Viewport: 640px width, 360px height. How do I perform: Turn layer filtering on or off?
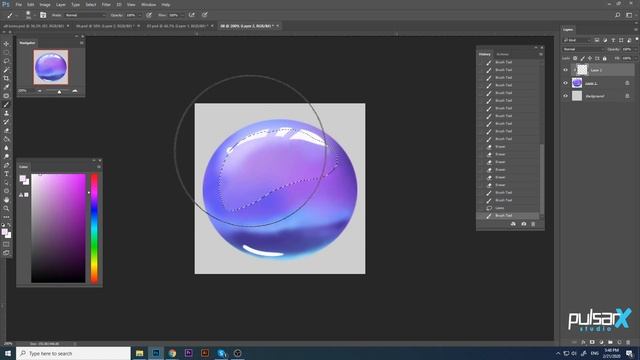pyautogui.click(x=636, y=39)
